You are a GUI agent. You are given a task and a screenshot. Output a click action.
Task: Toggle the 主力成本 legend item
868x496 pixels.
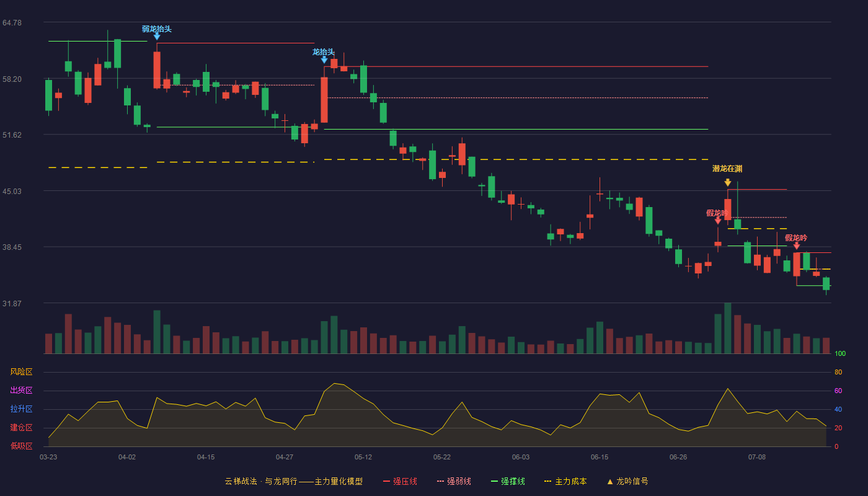pos(565,481)
